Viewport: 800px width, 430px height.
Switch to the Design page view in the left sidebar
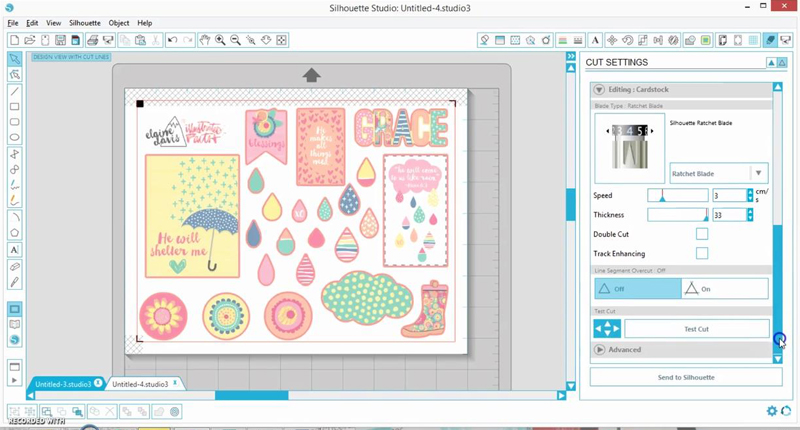pos(14,309)
